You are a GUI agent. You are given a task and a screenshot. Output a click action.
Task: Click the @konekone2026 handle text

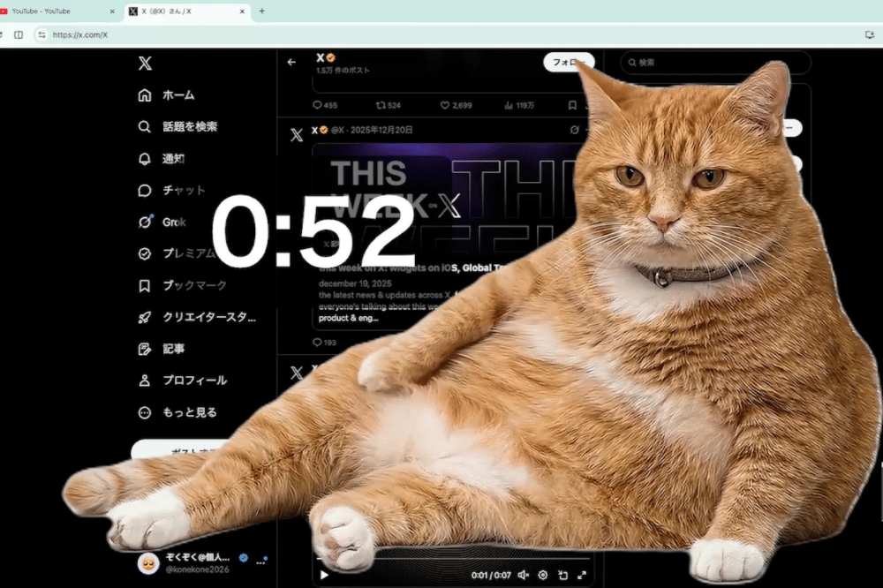click(197, 569)
